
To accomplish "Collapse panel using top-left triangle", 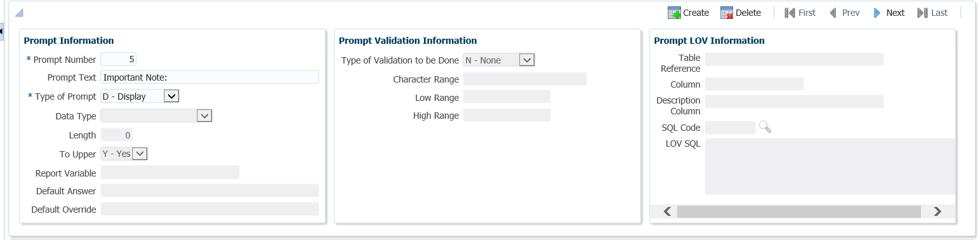I will [x=19, y=13].
